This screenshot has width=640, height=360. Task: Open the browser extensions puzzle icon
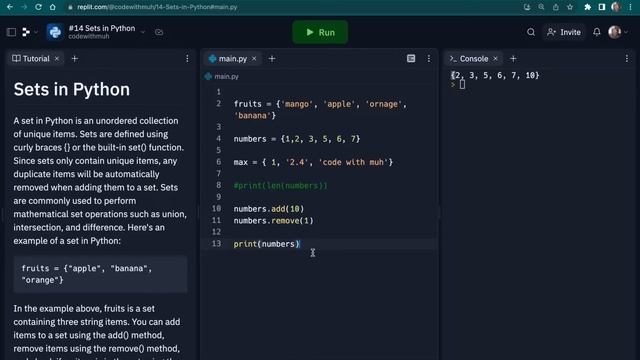point(587,7)
